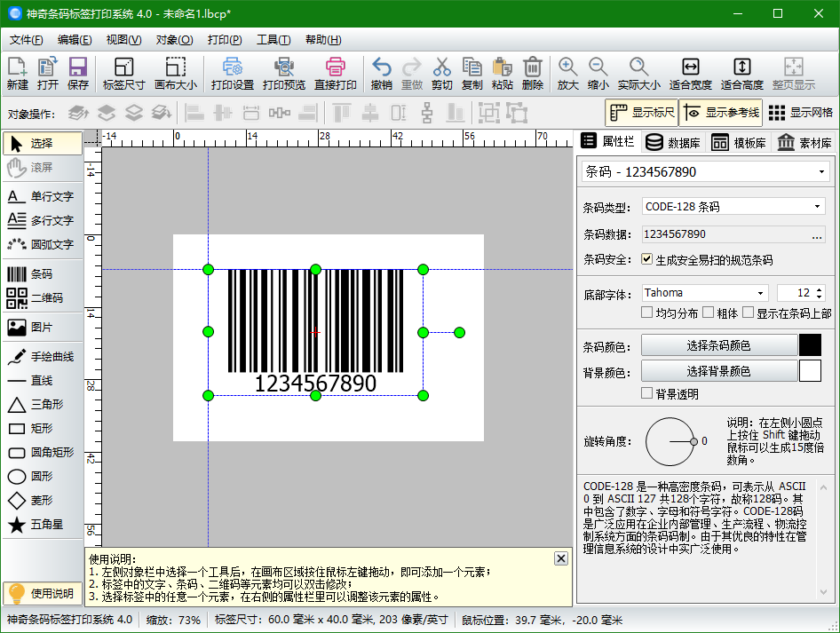Screen dimensions: 840x633
Task: Open the 标签尺寸 label size tool
Action: coord(123,74)
